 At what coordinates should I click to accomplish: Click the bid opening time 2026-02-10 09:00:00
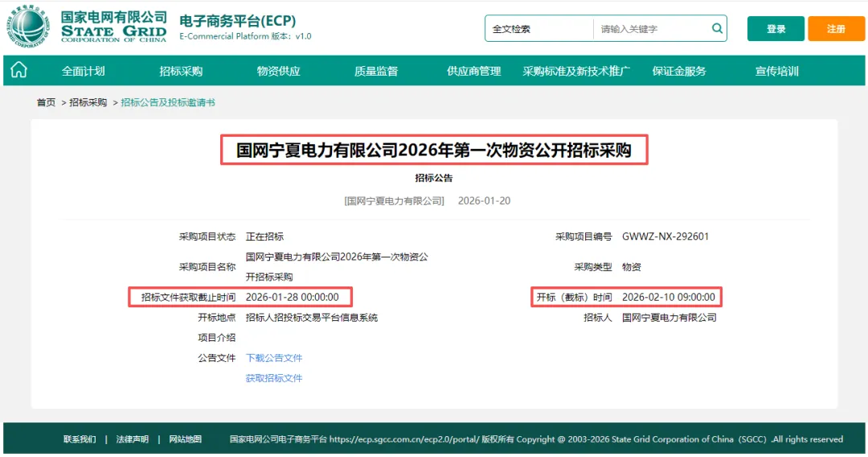669,298
